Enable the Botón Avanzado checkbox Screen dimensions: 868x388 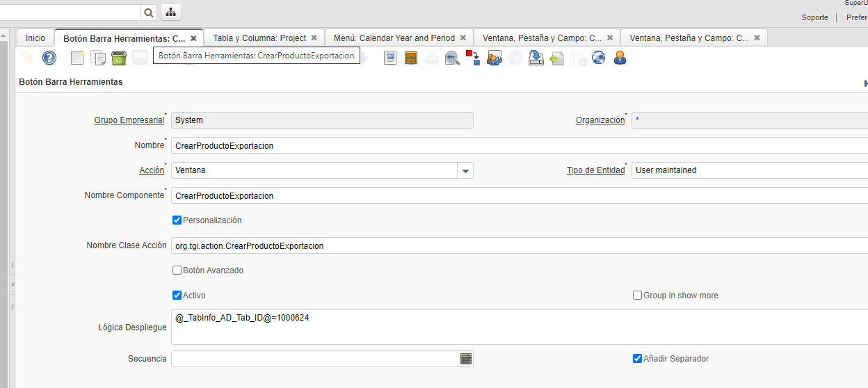click(177, 270)
